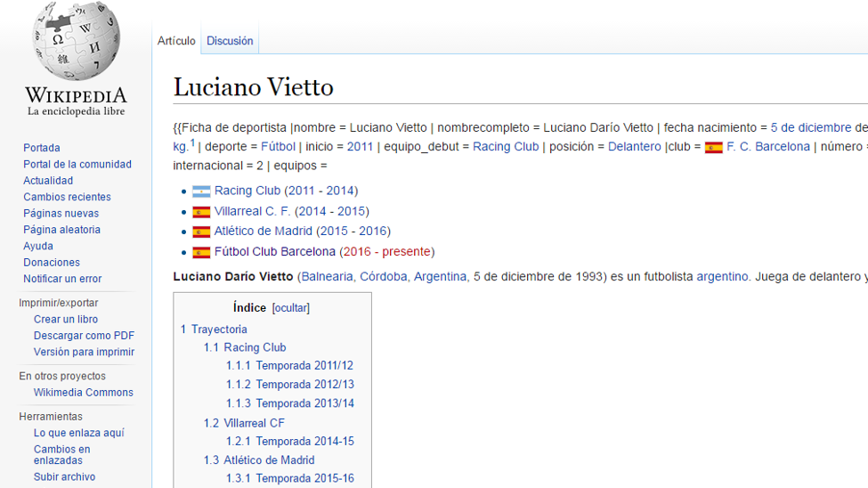Switch to the Discusión tab
Viewport: 868px width, 488px height.
(x=230, y=41)
